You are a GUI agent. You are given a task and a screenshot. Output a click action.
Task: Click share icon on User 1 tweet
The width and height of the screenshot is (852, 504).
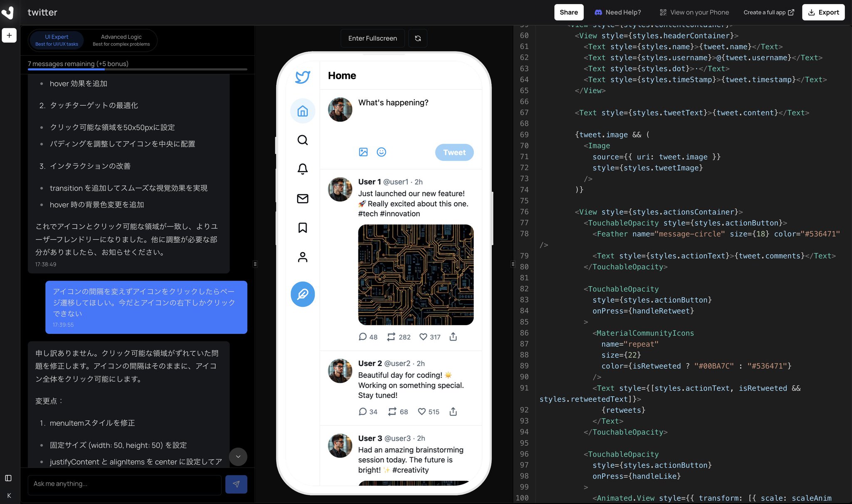tap(453, 337)
